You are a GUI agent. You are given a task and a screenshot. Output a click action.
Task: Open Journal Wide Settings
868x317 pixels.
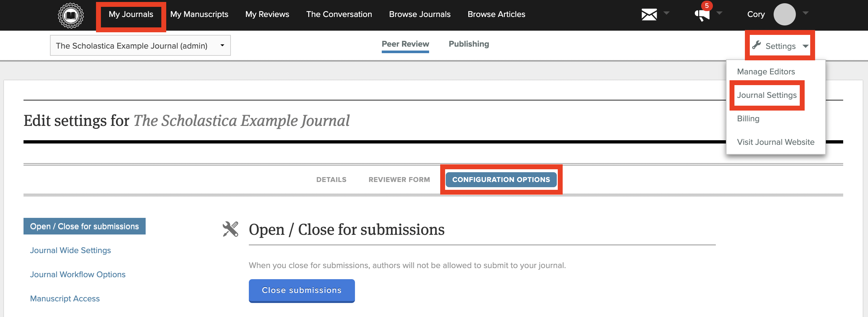[x=70, y=250]
